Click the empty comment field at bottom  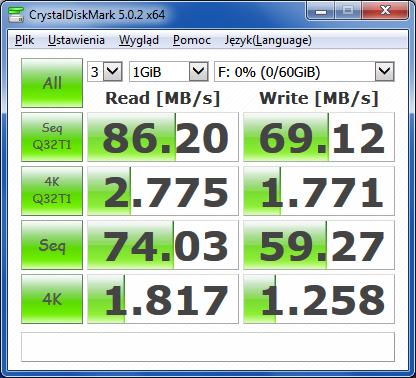pos(208,347)
